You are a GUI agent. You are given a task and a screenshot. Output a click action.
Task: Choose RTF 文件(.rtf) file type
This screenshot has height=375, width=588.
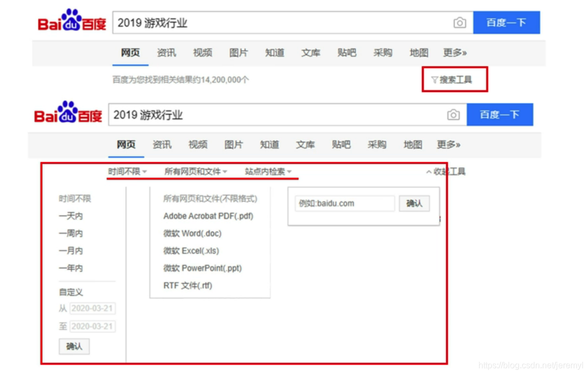[x=188, y=285]
